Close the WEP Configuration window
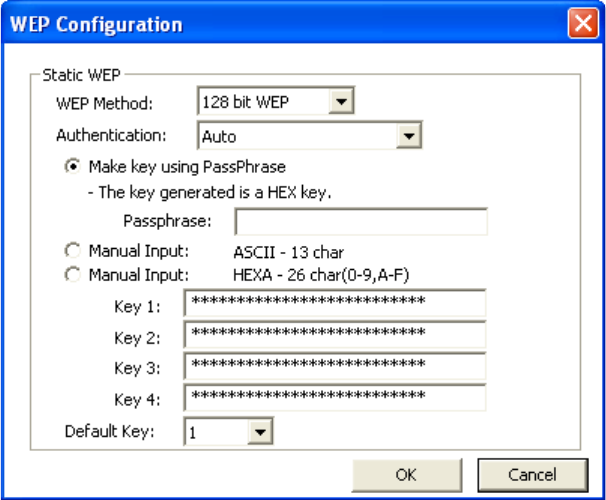Screen dimensions: 606x500 coord(583,24)
